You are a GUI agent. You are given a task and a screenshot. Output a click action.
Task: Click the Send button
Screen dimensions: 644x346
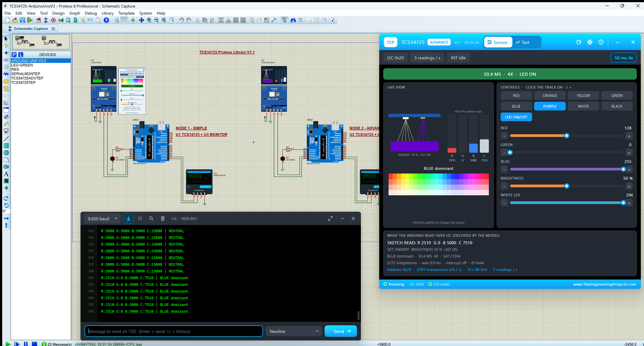pyautogui.click(x=341, y=331)
